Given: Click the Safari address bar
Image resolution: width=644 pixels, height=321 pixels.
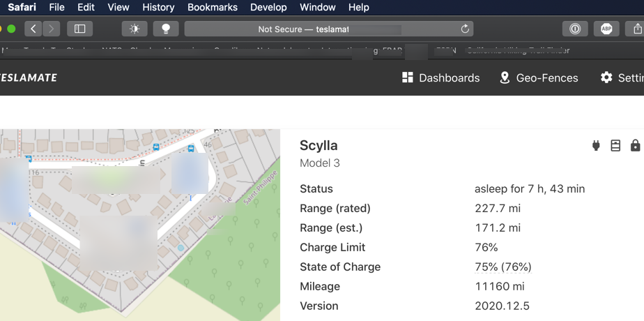Looking at the screenshot, I should (x=328, y=29).
